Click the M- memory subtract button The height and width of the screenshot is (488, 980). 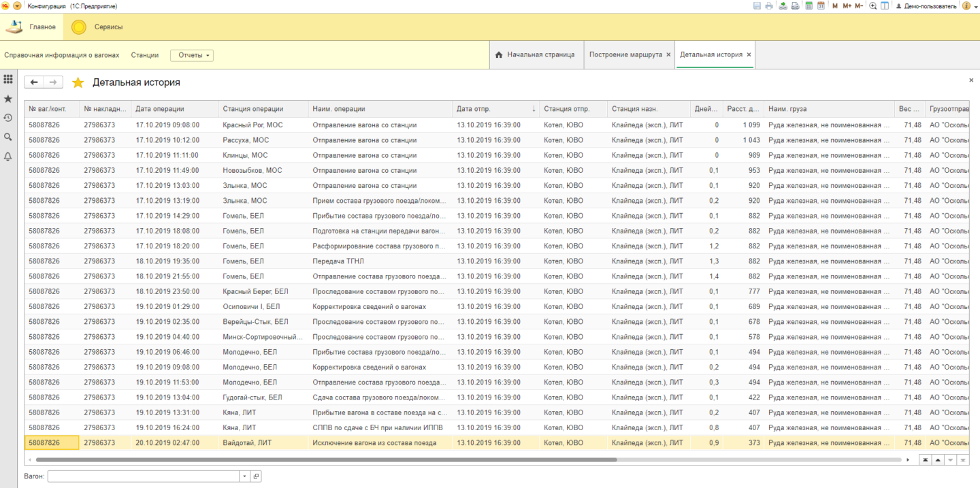coord(859,6)
